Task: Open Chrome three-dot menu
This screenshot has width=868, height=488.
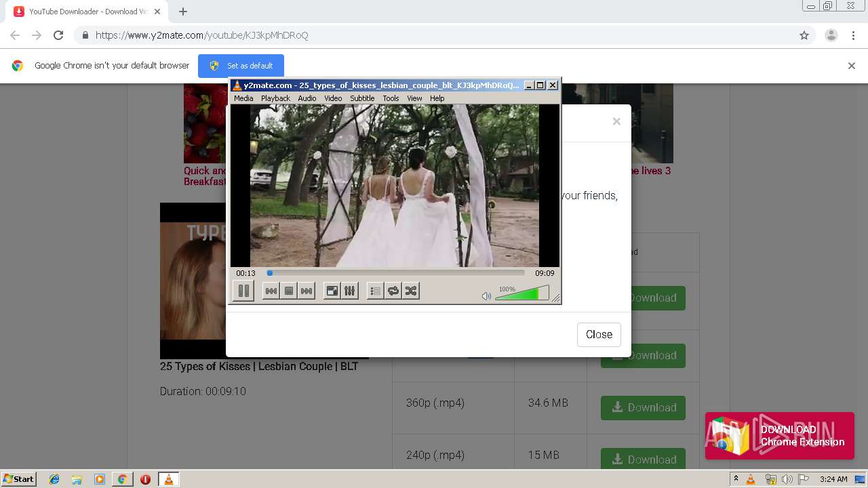Action: click(x=853, y=35)
